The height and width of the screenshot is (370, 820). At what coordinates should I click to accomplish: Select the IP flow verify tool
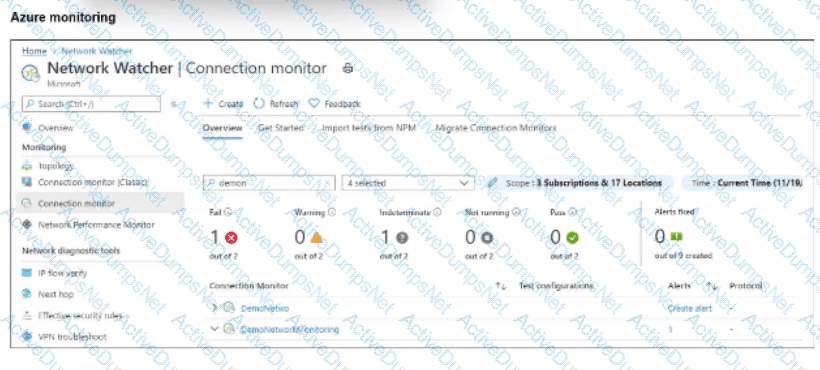coord(54,273)
